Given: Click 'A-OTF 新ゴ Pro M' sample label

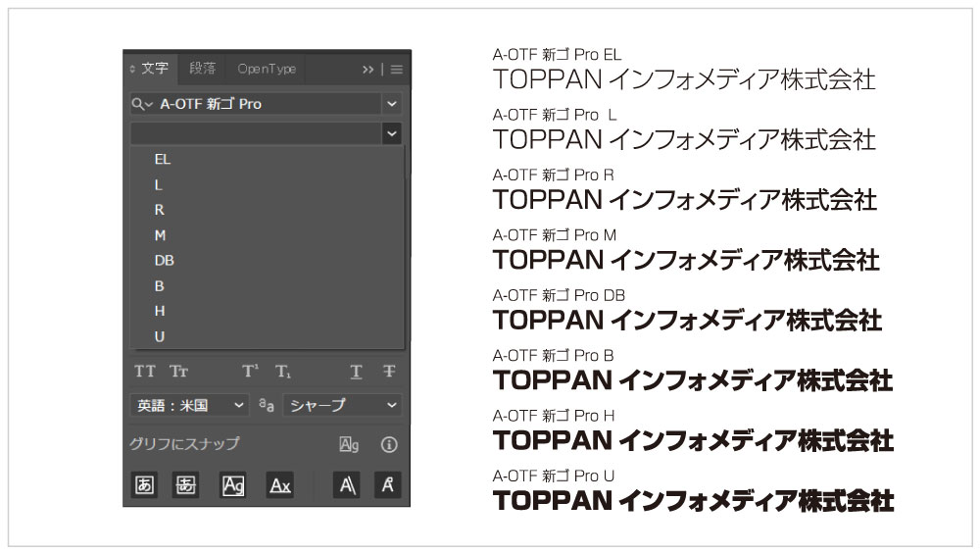Looking at the screenshot, I should click(x=555, y=235).
